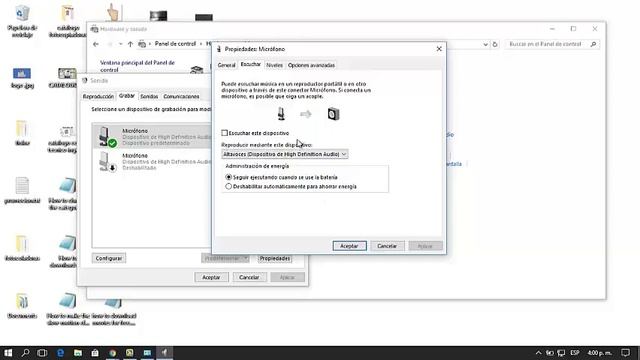The width and height of the screenshot is (640, 360).
Task: Expand the Control Panel address bar dropdown
Action: pyautogui.click(x=485, y=44)
